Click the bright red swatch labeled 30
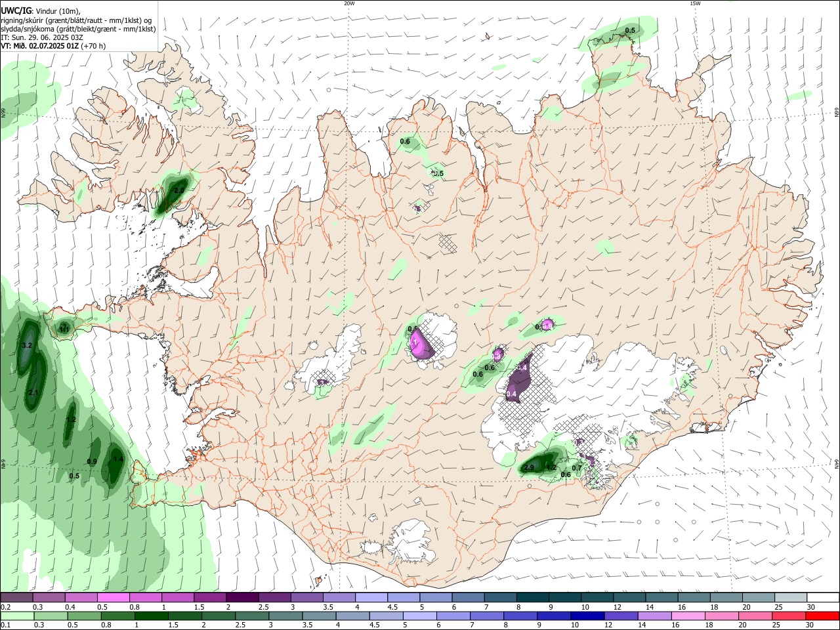 pos(822,616)
